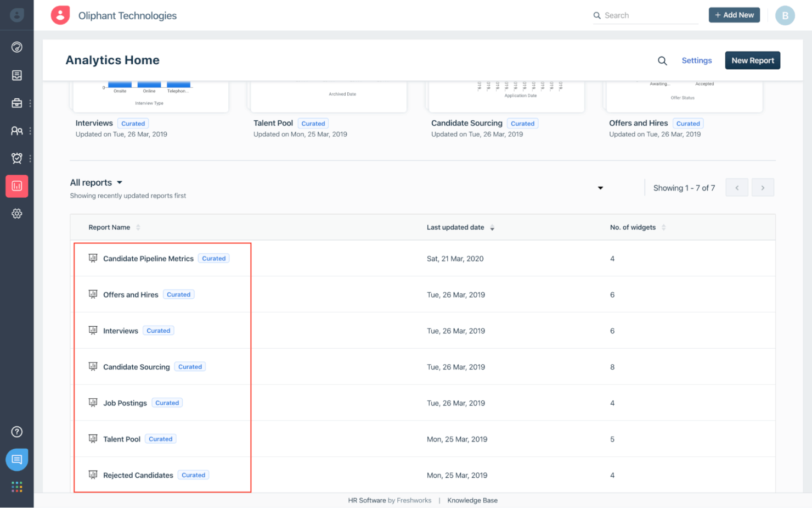This screenshot has width=812, height=508.
Task: Go to the next page of reports
Action: pyautogui.click(x=763, y=188)
